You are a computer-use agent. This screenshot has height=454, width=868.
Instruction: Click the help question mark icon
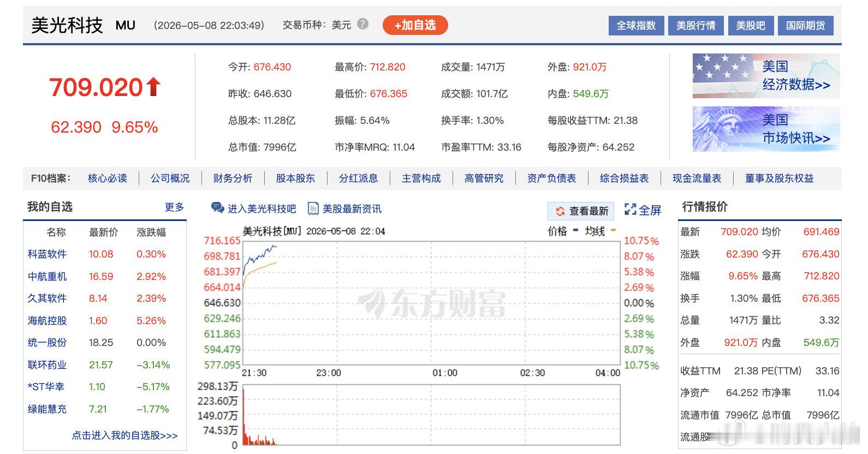coord(362,24)
